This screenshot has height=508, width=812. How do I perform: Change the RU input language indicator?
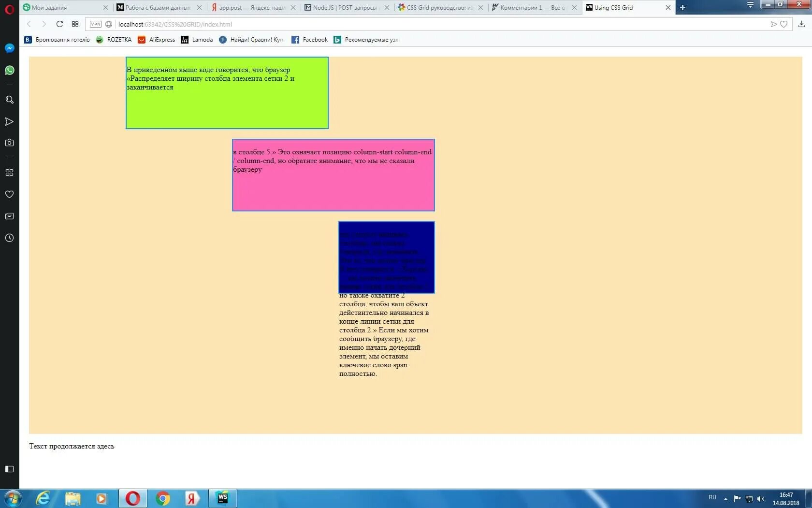(x=712, y=497)
